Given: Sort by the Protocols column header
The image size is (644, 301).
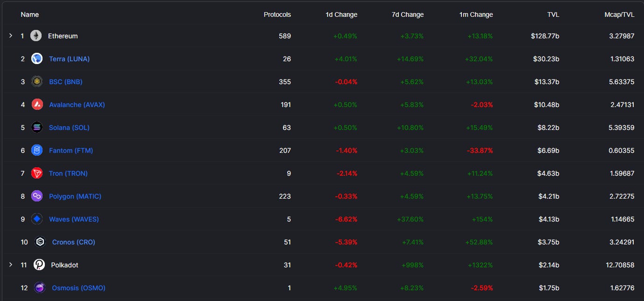Looking at the screenshot, I should point(277,14).
